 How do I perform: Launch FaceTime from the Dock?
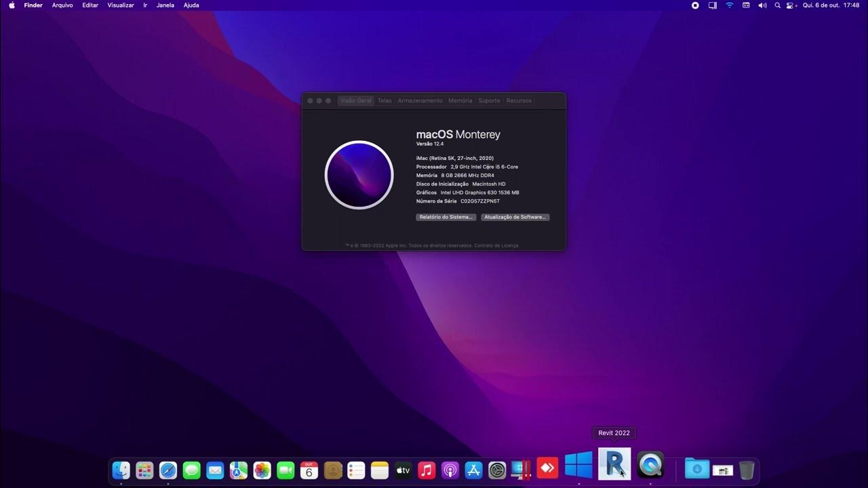[x=285, y=470]
